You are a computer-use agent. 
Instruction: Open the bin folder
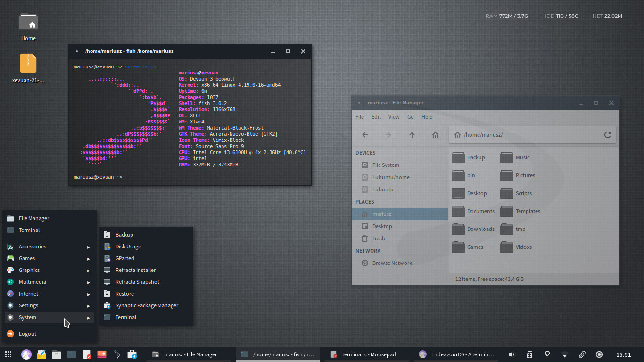click(x=463, y=175)
